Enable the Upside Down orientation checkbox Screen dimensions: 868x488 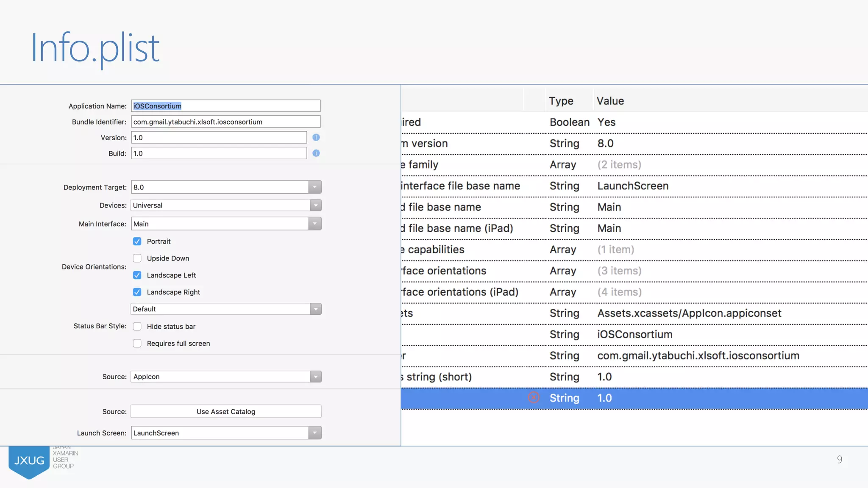[x=137, y=258]
